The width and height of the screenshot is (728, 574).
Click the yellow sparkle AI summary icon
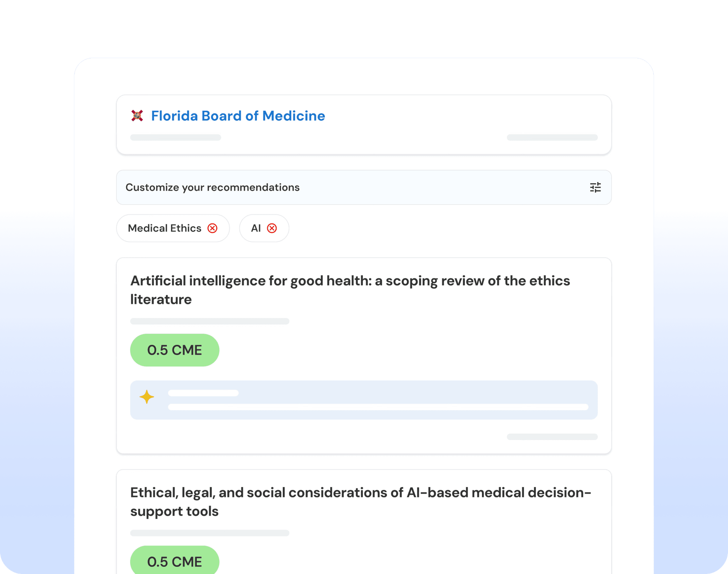(x=147, y=397)
